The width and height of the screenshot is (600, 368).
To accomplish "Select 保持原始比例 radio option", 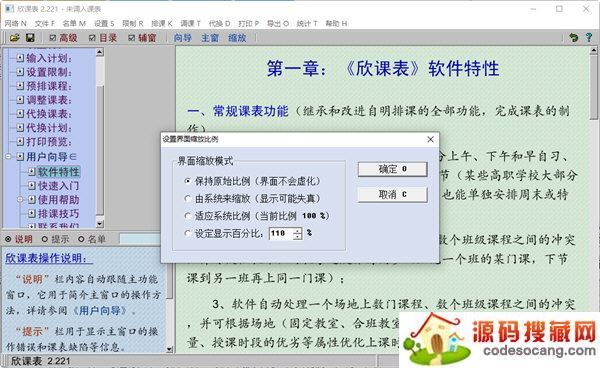I will 188,181.
